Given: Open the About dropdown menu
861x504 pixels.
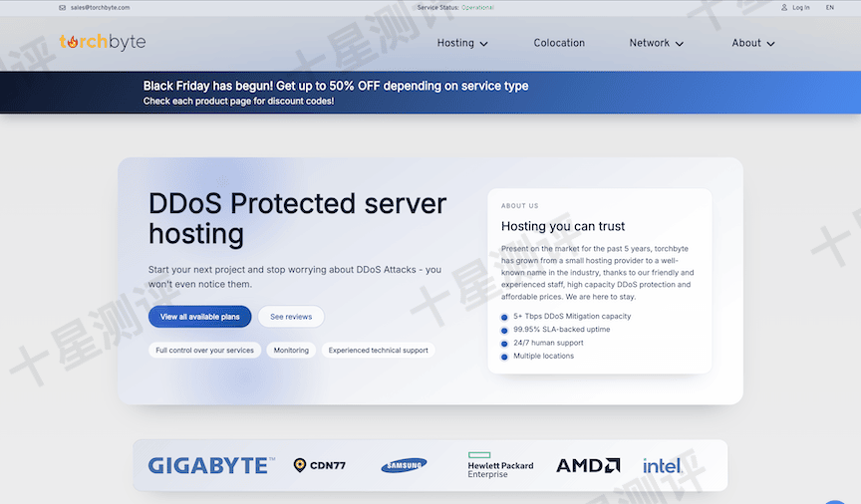Looking at the screenshot, I should (x=752, y=43).
